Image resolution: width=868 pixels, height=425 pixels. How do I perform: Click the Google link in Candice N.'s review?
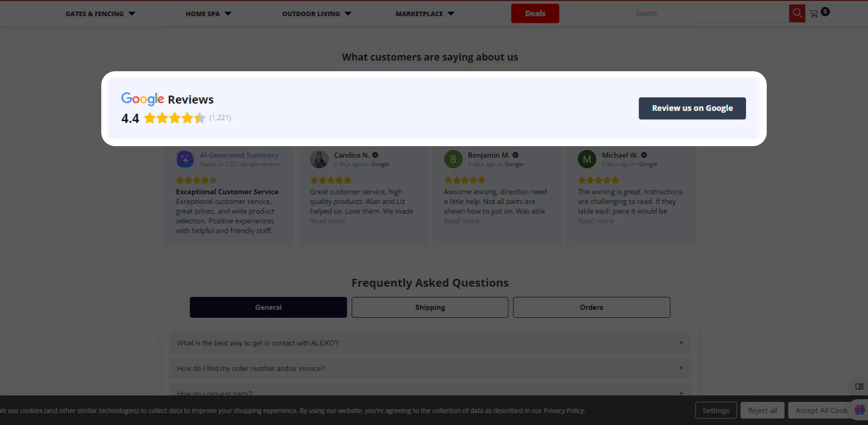pos(380,164)
